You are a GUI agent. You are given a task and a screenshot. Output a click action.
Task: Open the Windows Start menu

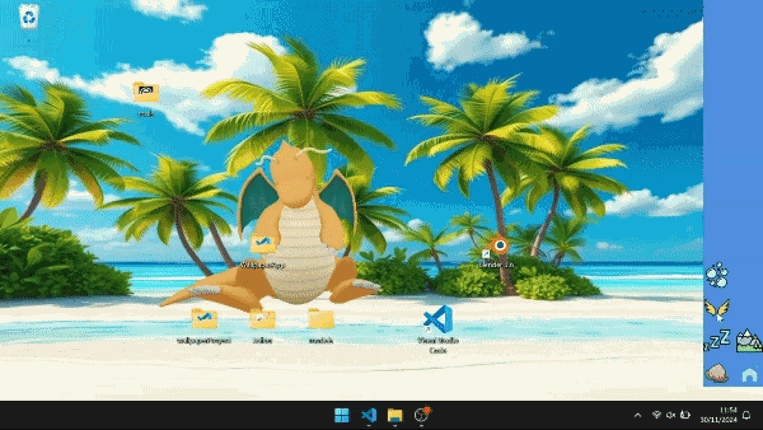click(342, 415)
